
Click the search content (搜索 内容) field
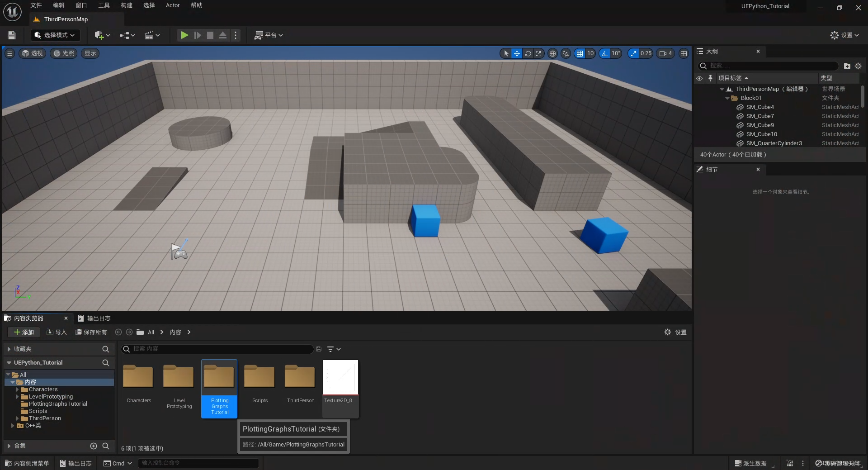pyautogui.click(x=217, y=349)
